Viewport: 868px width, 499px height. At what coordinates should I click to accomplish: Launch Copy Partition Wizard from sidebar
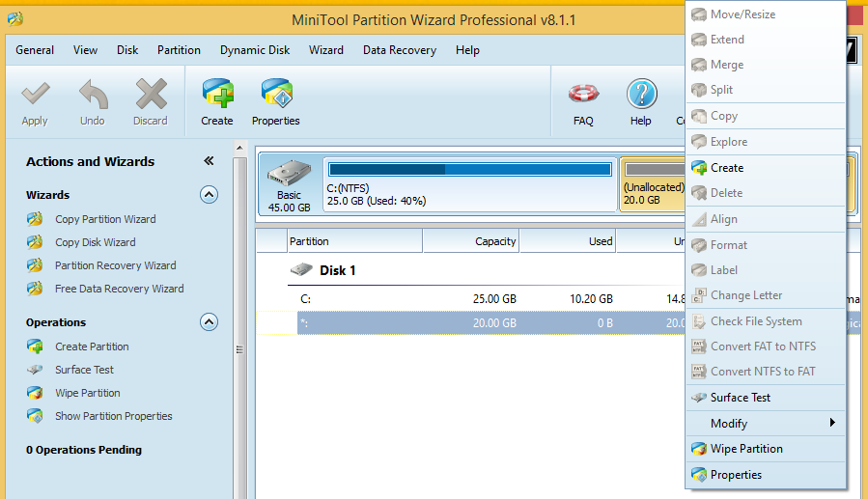tap(105, 219)
